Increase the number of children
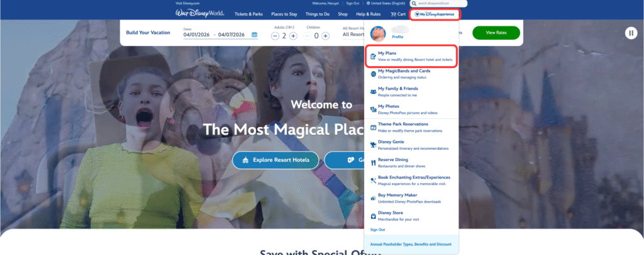 pyautogui.click(x=325, y=36)
